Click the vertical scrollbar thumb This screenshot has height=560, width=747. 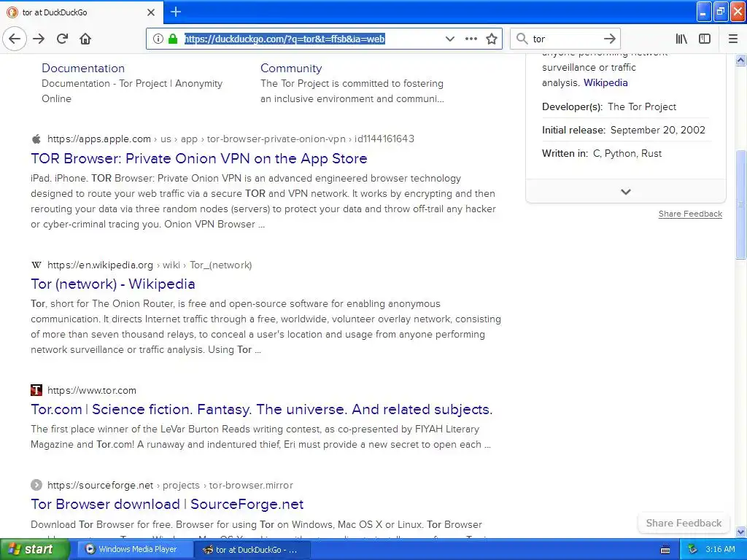(x=740, y=204)
